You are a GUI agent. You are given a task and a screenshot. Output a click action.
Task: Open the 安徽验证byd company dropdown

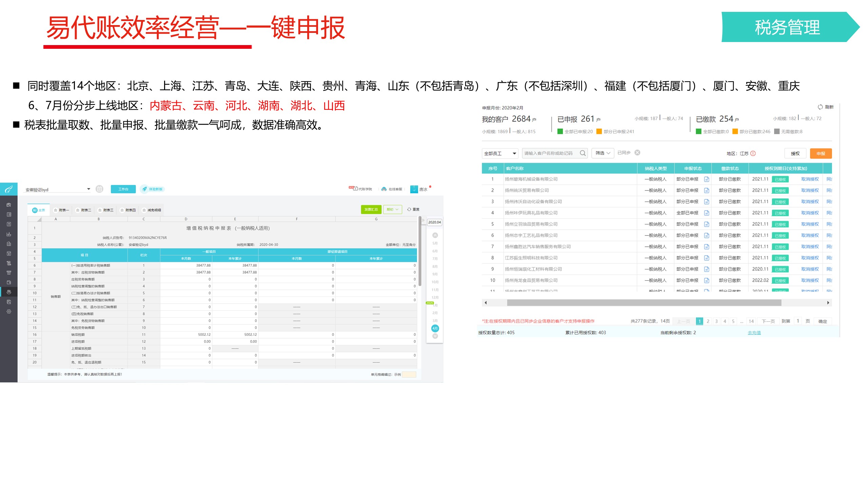click(x=58, y=189)
